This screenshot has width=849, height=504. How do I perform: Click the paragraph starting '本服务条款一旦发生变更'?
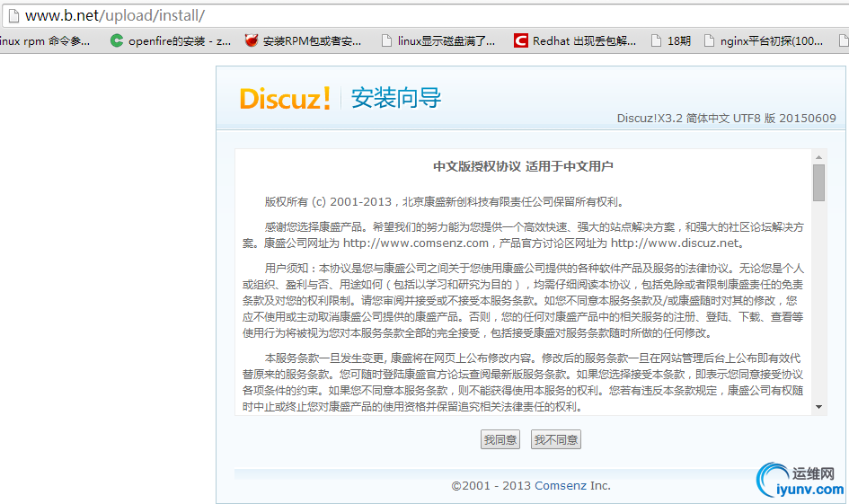(x=523, y=382)
